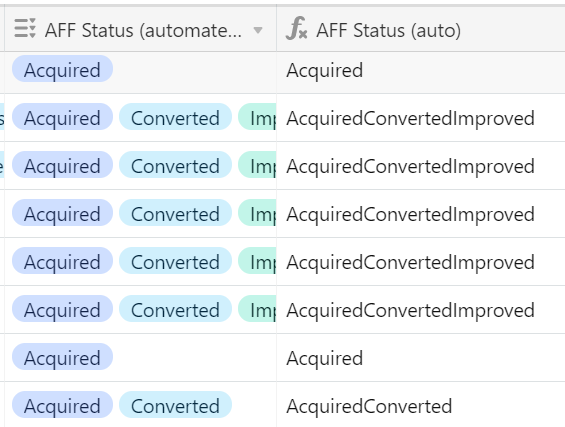This screenshot has width=565, height=427.
Task: Click the formula fx icon
Action: click(x=297, y=28)
